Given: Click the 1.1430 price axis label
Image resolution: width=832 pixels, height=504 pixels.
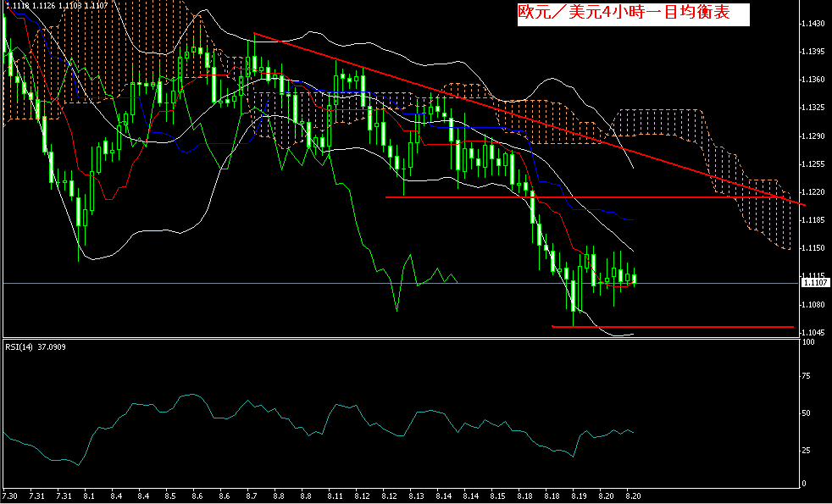Looking at the screenshot, I should point(814,24).
